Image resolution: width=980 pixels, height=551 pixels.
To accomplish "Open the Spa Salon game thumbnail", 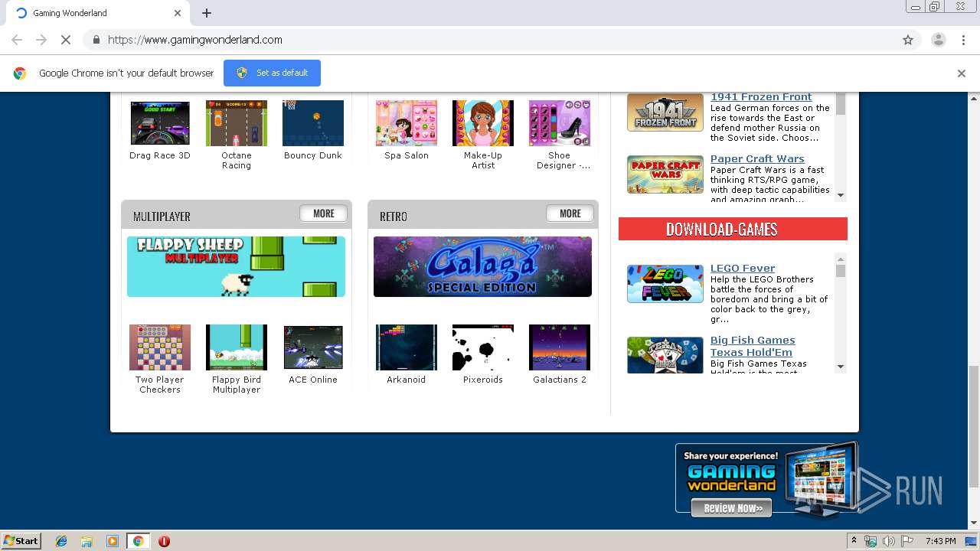I will [x=407, y=122].
